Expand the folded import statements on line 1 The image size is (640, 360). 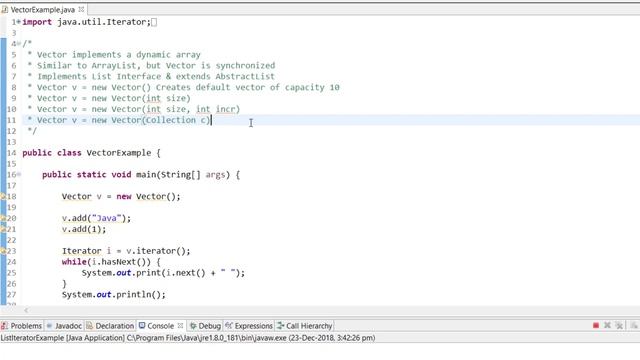pyautogui.click(x=18, y=22)
